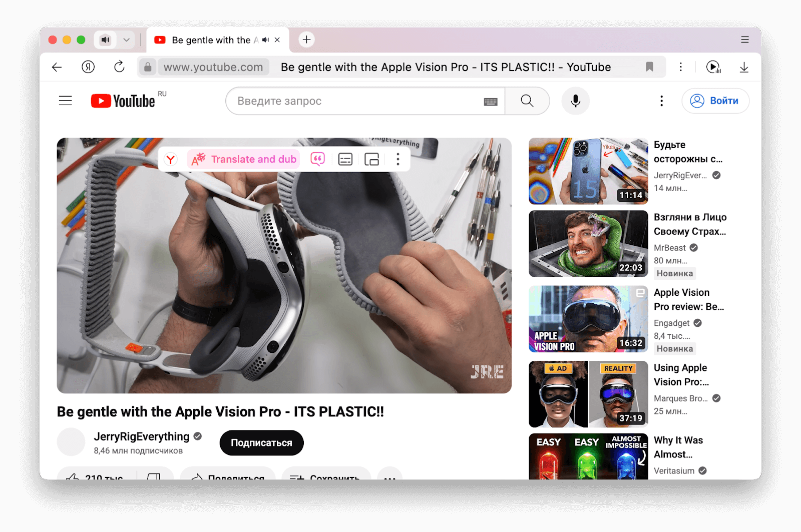Open the video summary quote icon

[x=318, y=159]
